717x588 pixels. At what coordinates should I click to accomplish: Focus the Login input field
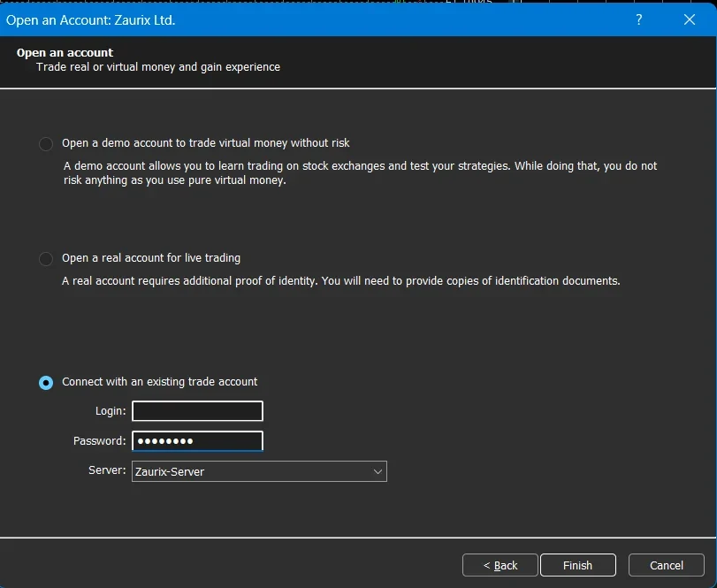(197, 411)
